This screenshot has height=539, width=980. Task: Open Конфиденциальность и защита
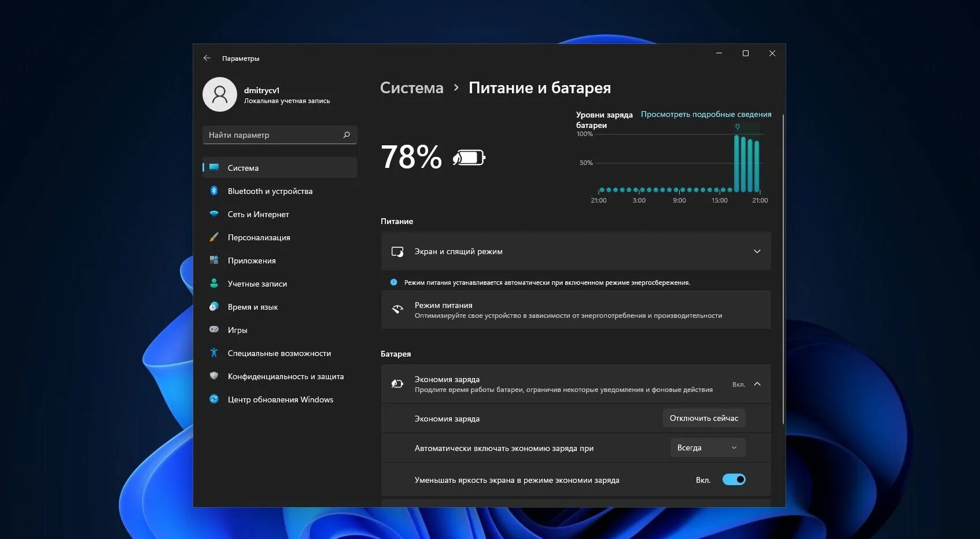coord(280,376)
